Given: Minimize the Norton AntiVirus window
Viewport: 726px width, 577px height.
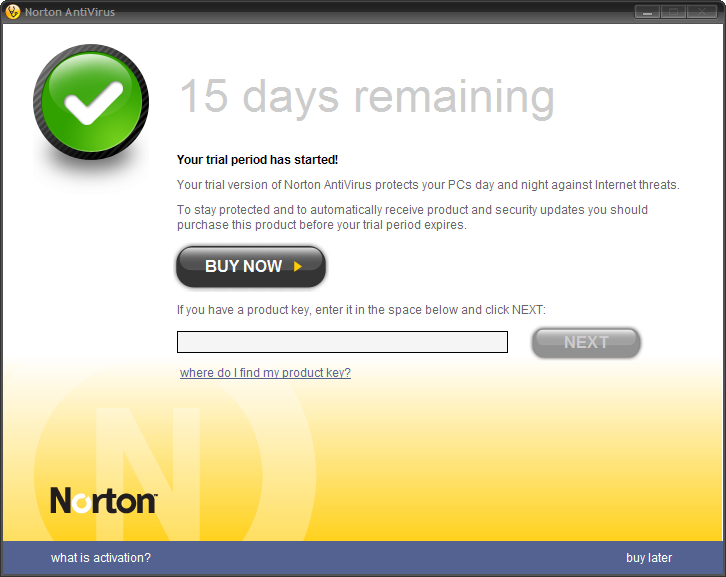Looking at the screenshot, I should [x=647, y=12].
